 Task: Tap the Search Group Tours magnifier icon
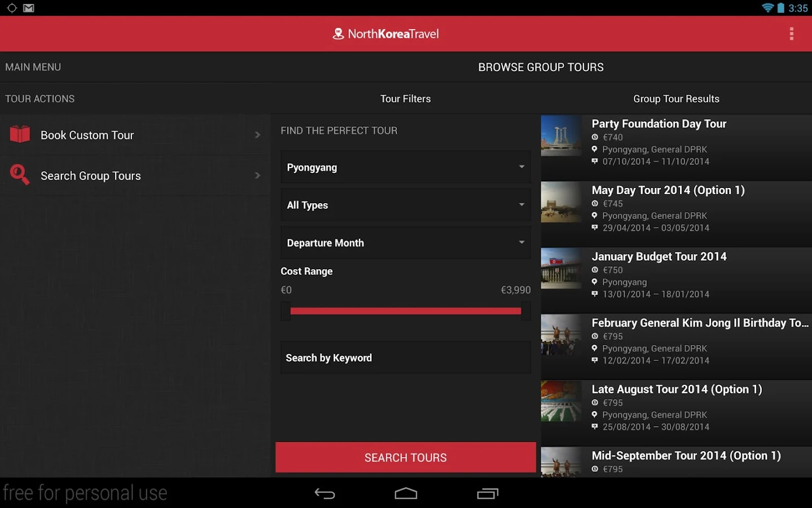[x=19, y=175]
